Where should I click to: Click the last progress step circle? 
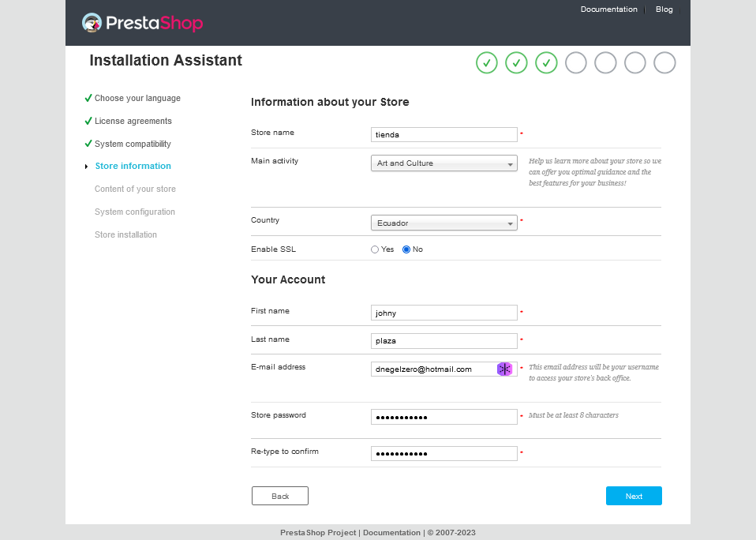point(664,62)
